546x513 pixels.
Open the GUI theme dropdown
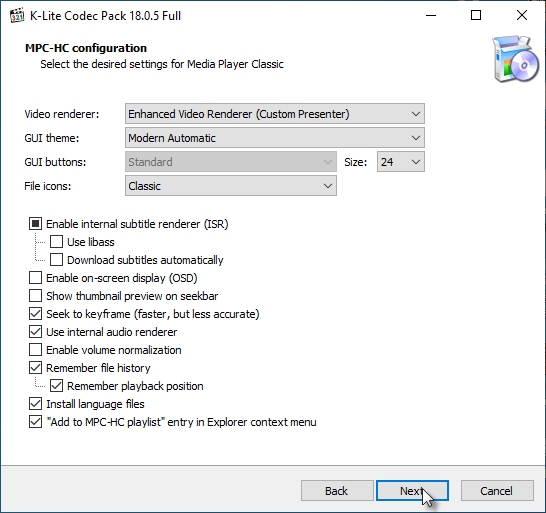275,138
